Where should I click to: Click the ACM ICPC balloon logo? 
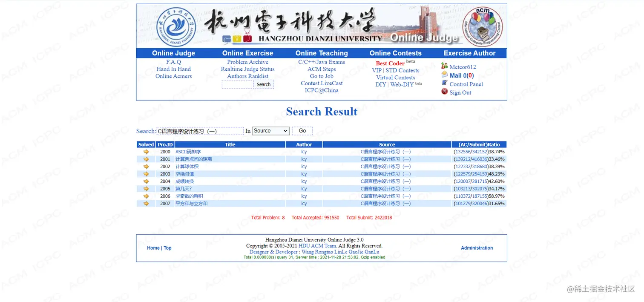tap(483, 27)
